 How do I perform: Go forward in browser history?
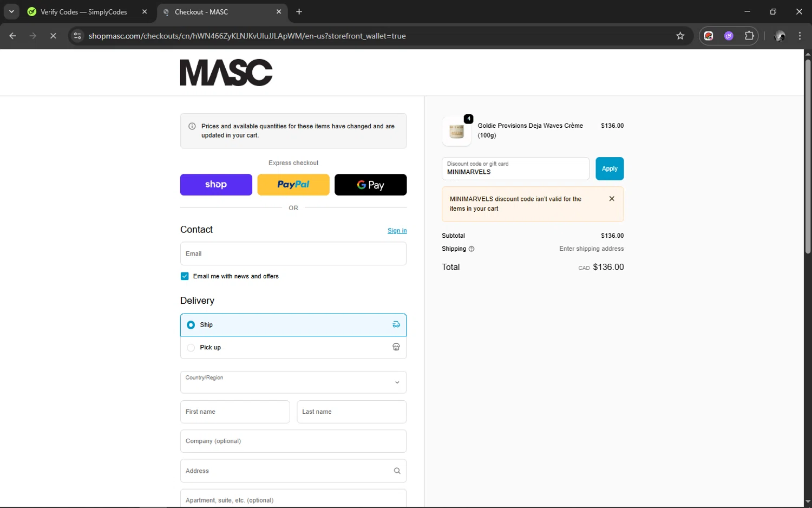coord(33,36)
